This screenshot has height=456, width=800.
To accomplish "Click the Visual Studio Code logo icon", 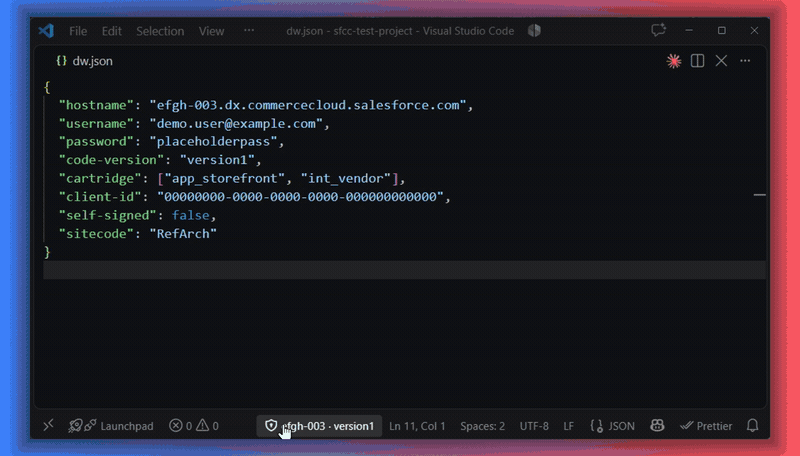I will pos(46,31).
